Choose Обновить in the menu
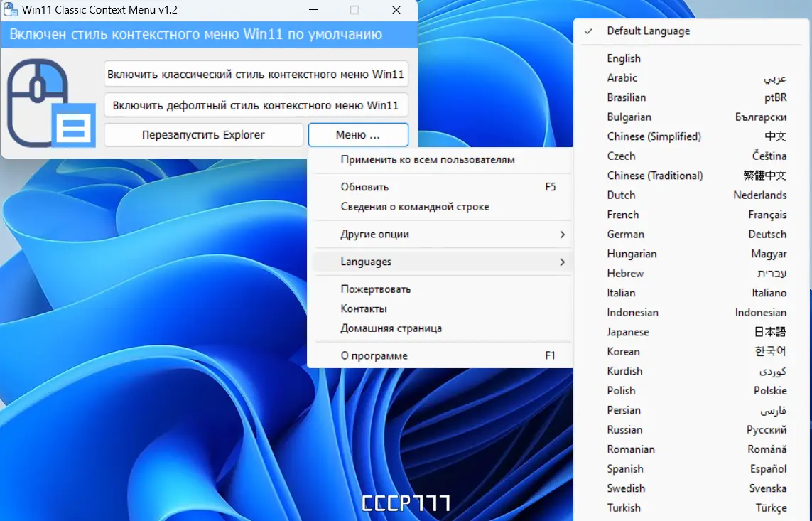 443,187
